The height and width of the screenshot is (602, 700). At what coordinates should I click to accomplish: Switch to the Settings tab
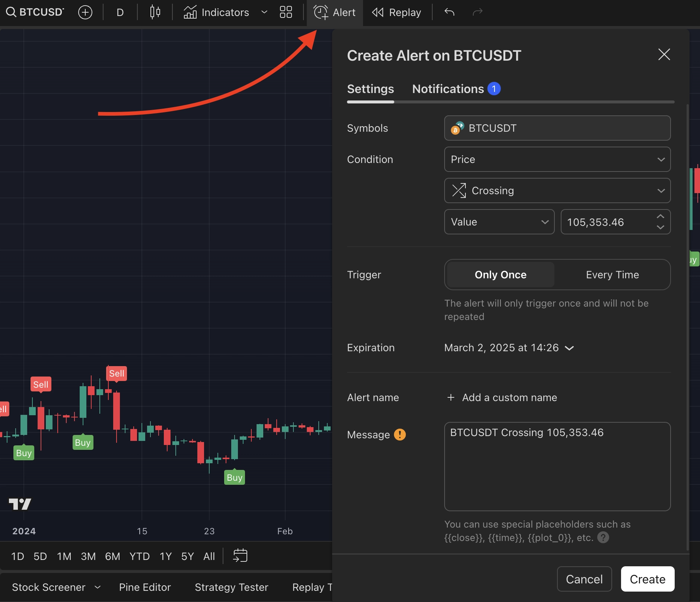coord(370,89)
